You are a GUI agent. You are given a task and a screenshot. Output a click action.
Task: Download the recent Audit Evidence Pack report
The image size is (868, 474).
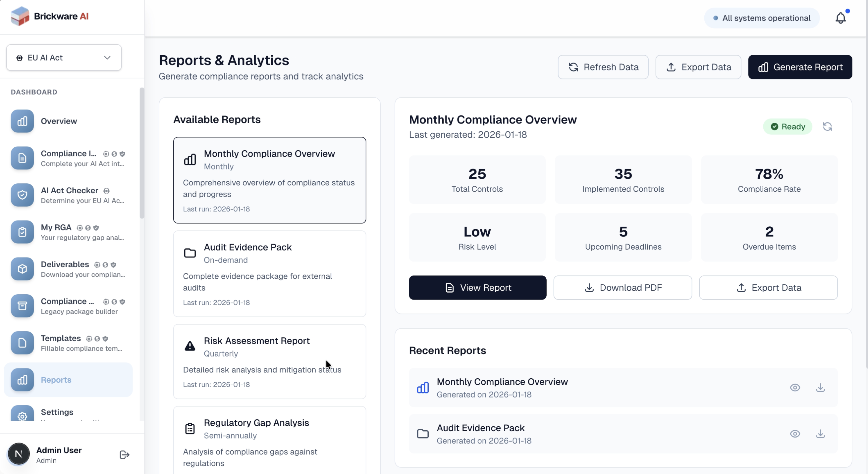tap(820, 434)
